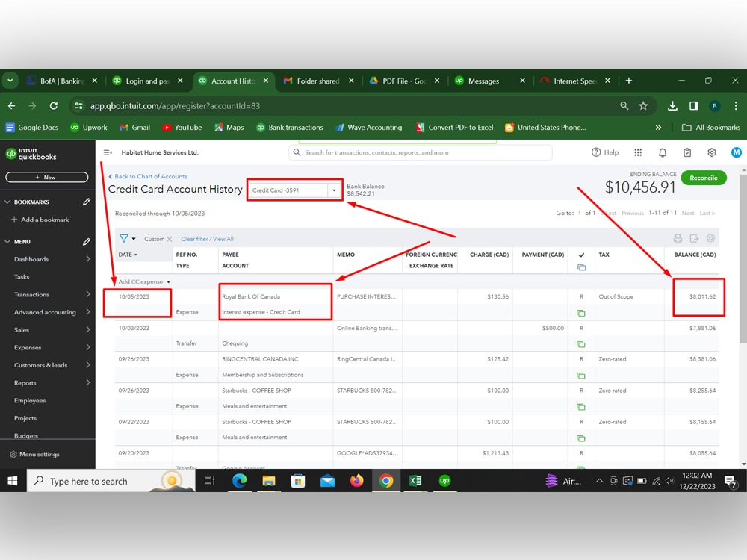Switch to PDF File Google Drive tab
The width and height of the screenshot is (747, 560).
[x=404, y=81]
